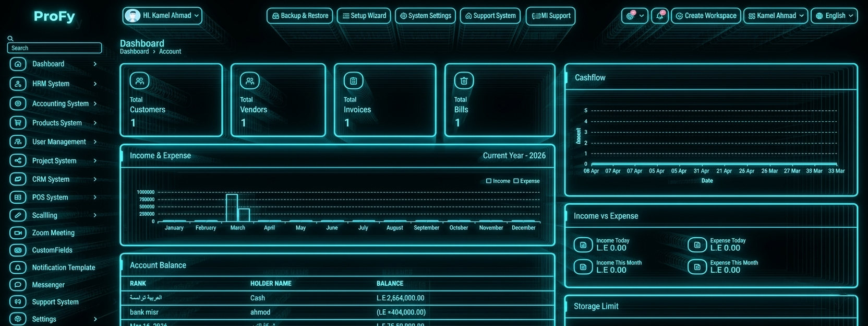Viewport: 868px width, 326px height.
Task: Toggle the Income legend checkbox
Action: pyautogui.click(x=489, y=181)
